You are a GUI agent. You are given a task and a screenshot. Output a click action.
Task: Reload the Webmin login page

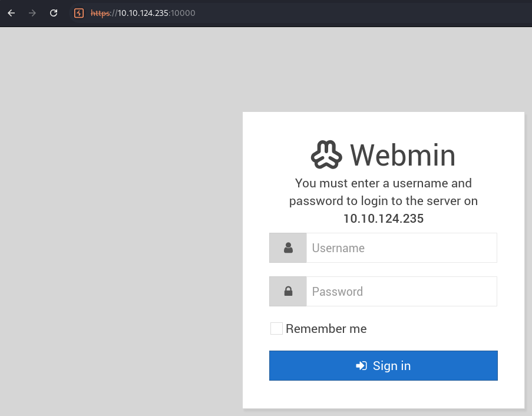click(x=54, y=13)
